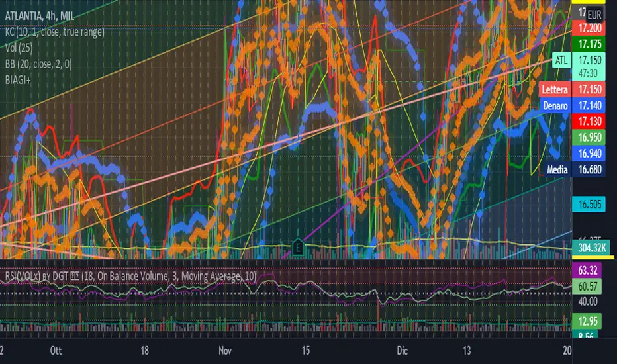Click the 15 date on time axis

coord(305,351)
